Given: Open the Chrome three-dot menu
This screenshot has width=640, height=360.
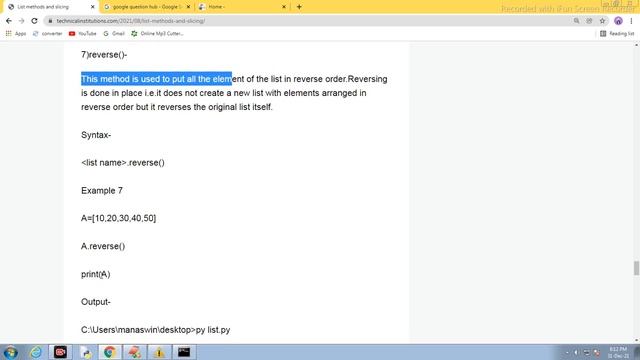Looking at the screenshot, I should coord(631,21).
